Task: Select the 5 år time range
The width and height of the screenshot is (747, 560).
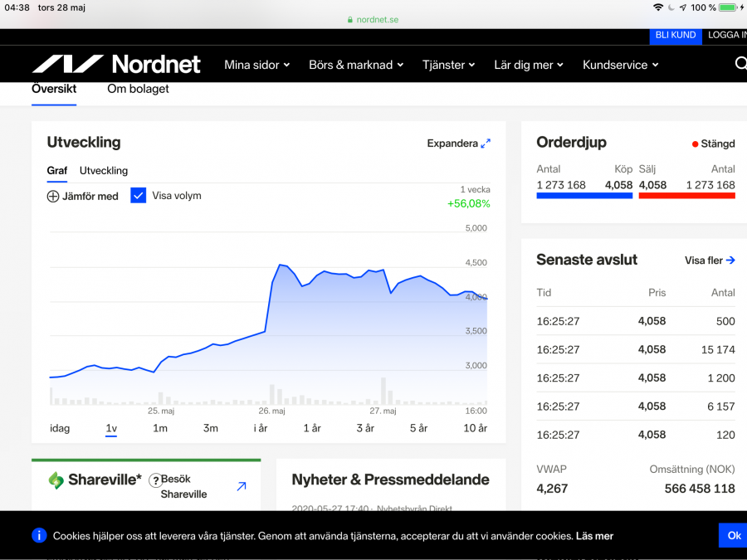Action: pyautogui.click(x=418, y=428)
